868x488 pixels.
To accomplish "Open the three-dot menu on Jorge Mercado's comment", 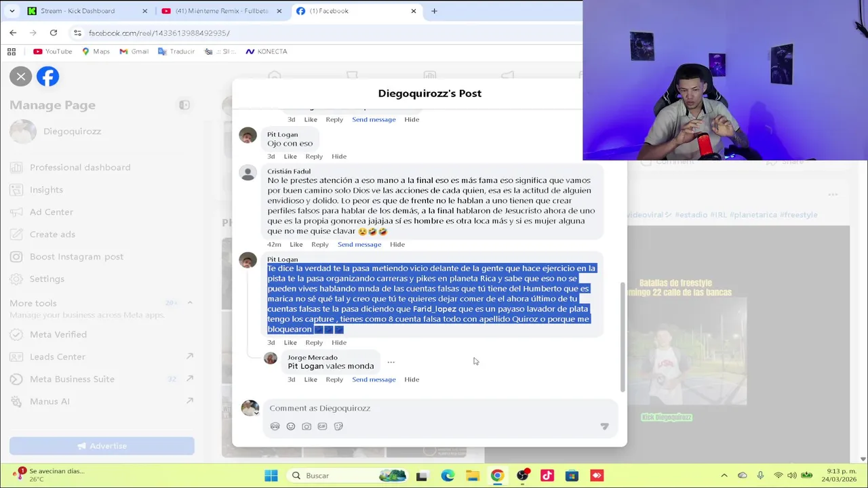I will point(391,362).
